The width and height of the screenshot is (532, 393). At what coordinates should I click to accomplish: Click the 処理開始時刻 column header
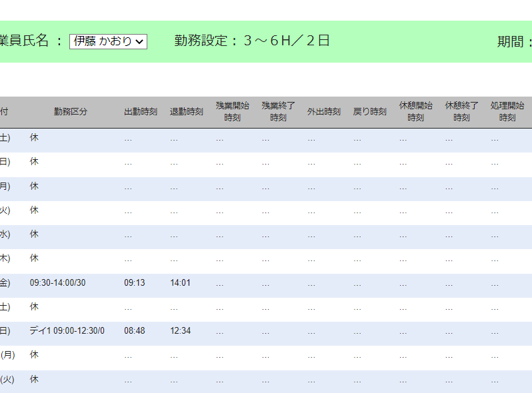(507, 112)
